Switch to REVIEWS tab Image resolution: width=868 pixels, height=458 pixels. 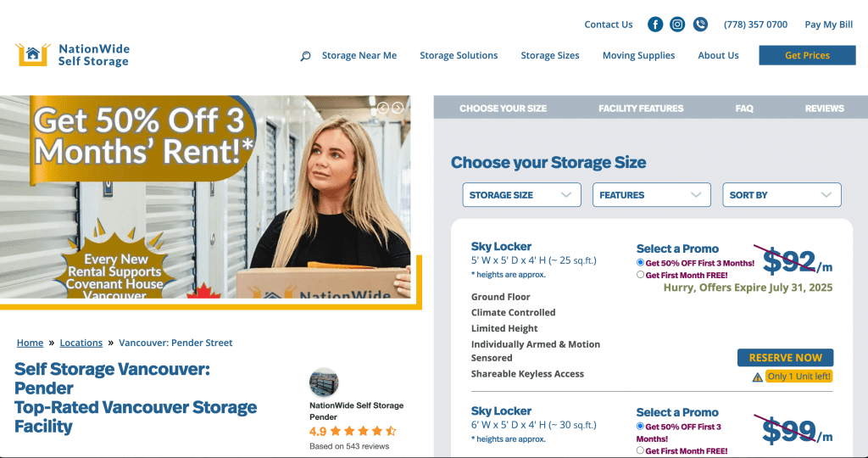[x=824, y=109]
